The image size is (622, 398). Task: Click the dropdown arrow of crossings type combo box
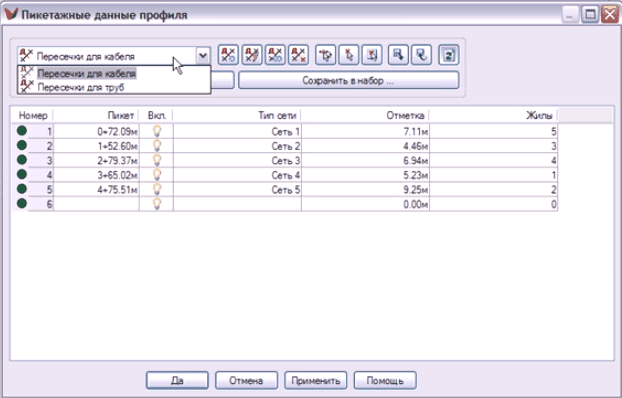click(x=203, y=56)
